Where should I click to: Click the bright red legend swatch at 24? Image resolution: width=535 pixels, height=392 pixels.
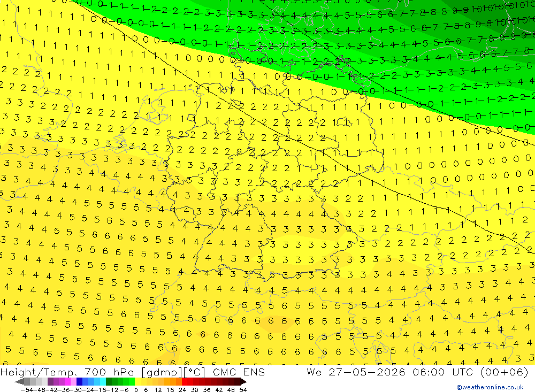coord(185,382)
